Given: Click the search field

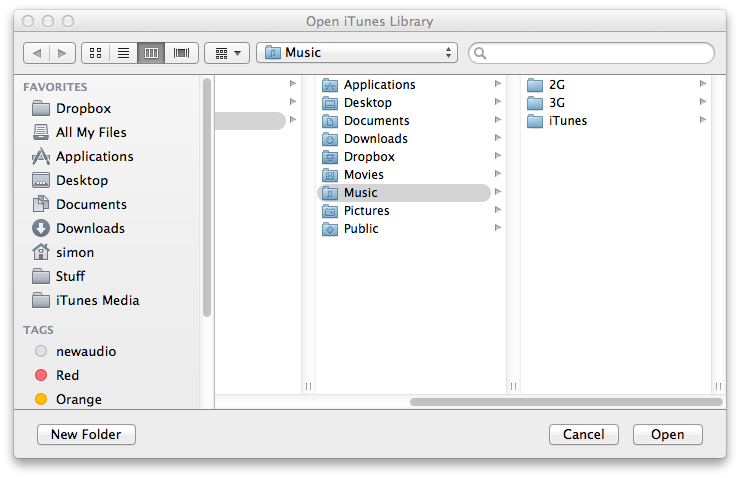Looking at the screenshot, I should tap(591, 53).
